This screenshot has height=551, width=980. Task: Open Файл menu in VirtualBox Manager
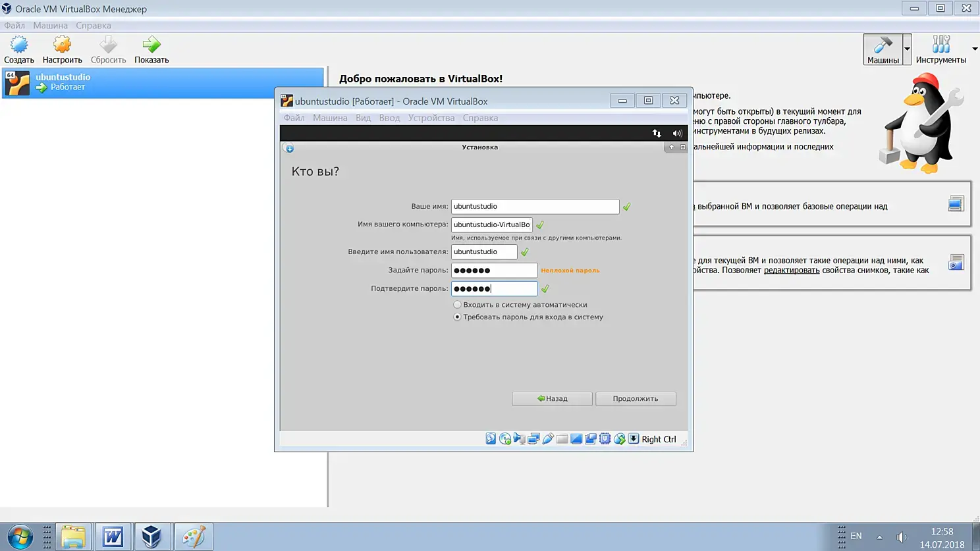[14, 26]
